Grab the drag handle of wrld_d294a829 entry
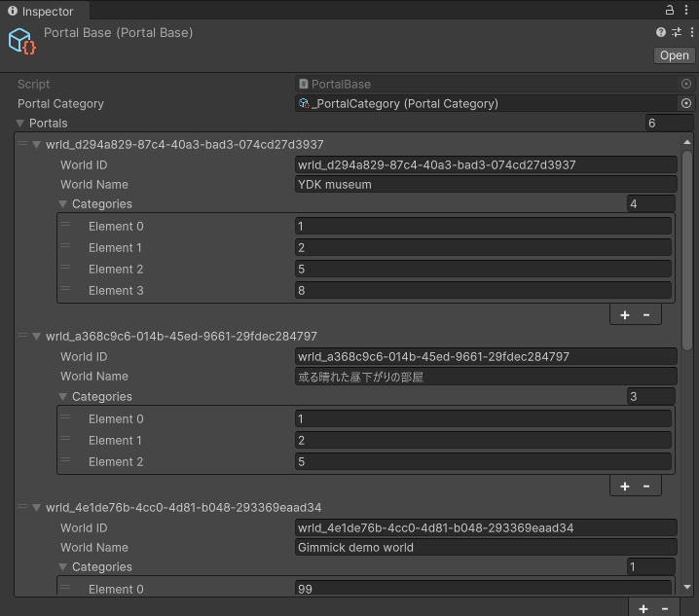The image size is (699, 616). (21, 143)
